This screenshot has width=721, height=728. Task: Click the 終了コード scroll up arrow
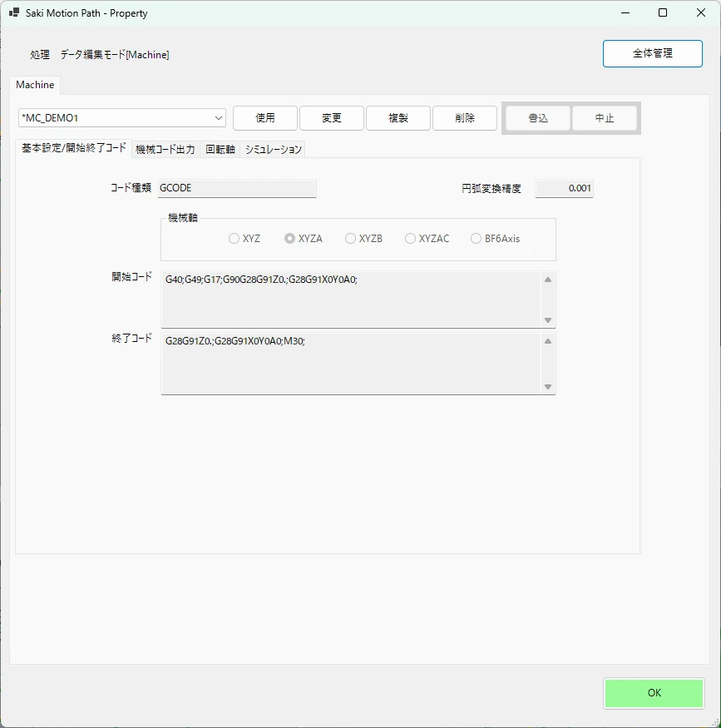pos(548,341)
